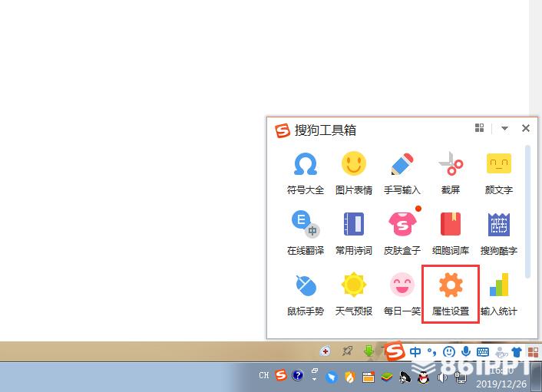
Task: Open 搜狗酷字 cool fonts tool
Action: click(499, 234)
